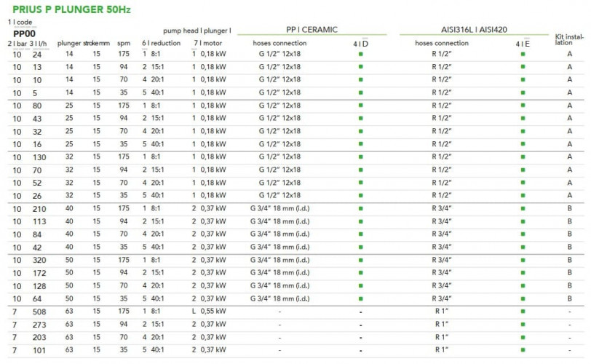
Task: Pick the AISI316L green marker in 101 l/h row
Action: 523,350
